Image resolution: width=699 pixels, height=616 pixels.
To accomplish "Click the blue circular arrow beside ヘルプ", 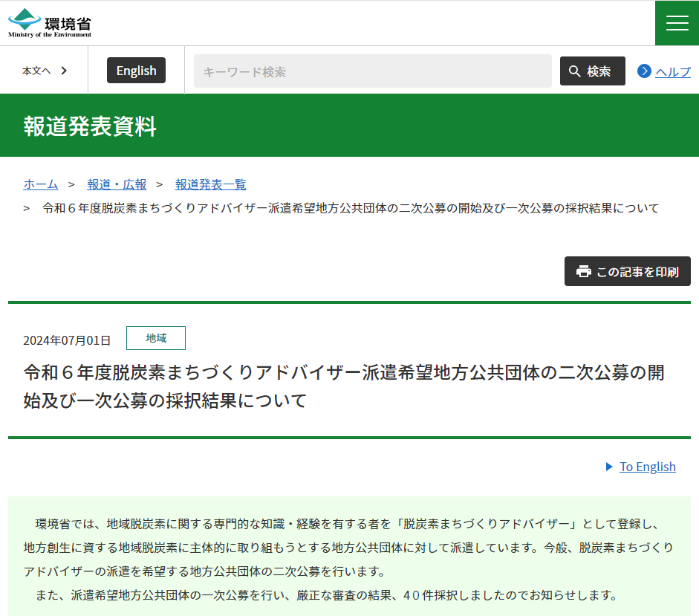I will pos(643,71).
